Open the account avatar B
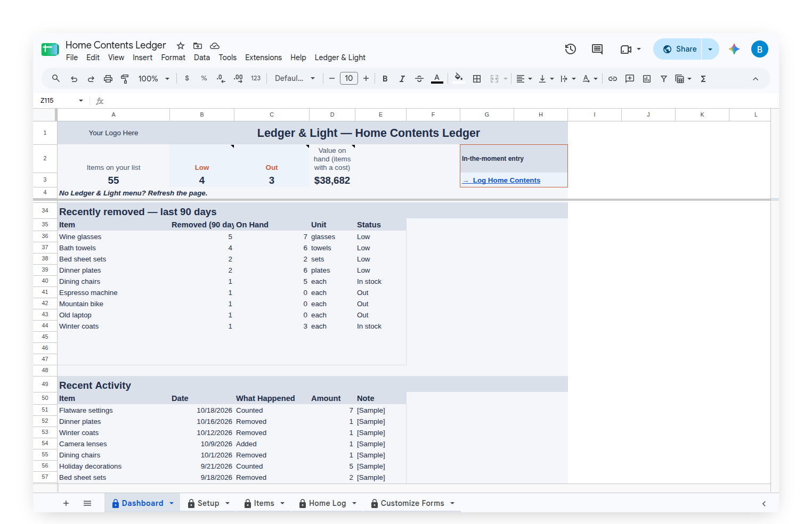This screenshot has height=524, width=812. click(x=760, y=49)
